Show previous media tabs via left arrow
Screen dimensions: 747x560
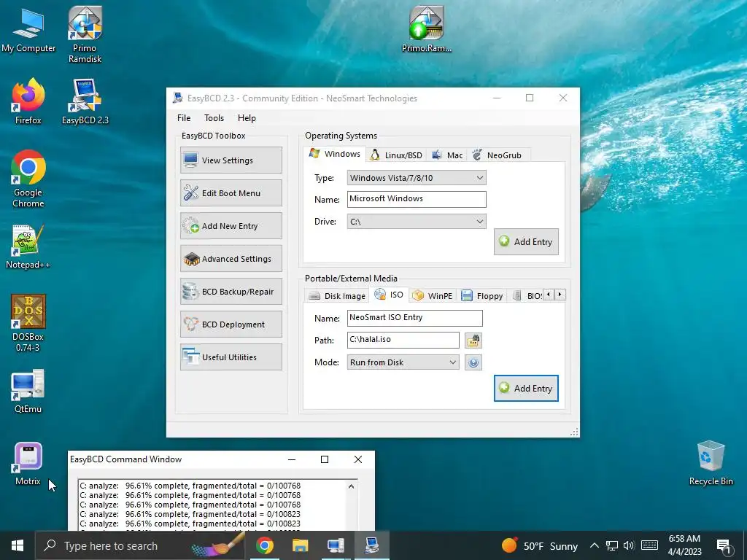tap(549, 295)
